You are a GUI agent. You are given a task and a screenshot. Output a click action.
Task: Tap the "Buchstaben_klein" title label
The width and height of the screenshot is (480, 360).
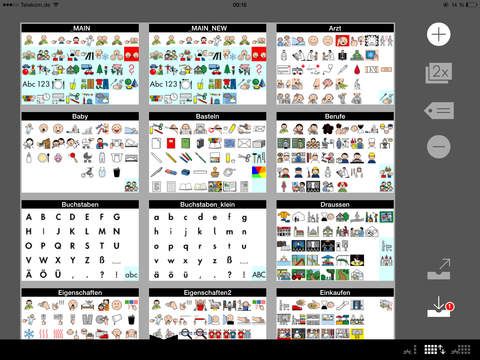[207, 204]
